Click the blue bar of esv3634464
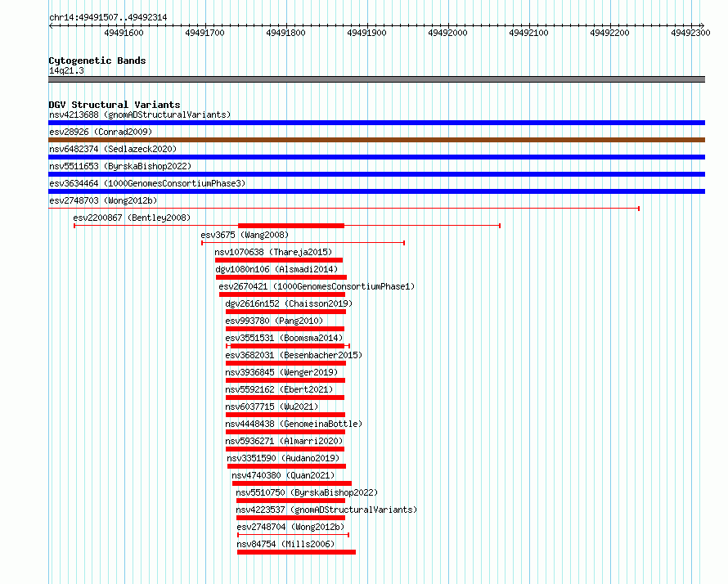This screenshot has width=728, height=584. pyautogui.click(x=376, y=191)
